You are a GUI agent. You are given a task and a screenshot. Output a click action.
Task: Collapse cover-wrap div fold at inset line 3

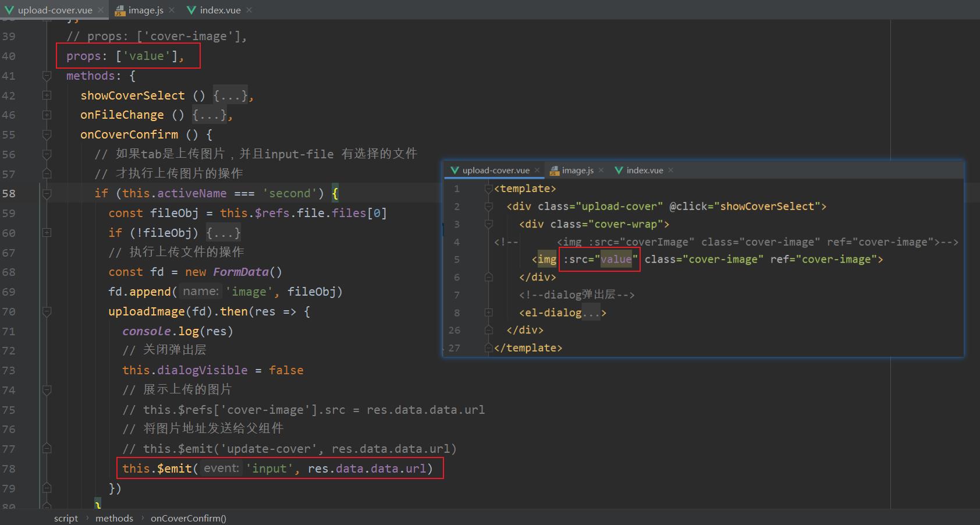[489, 224]
